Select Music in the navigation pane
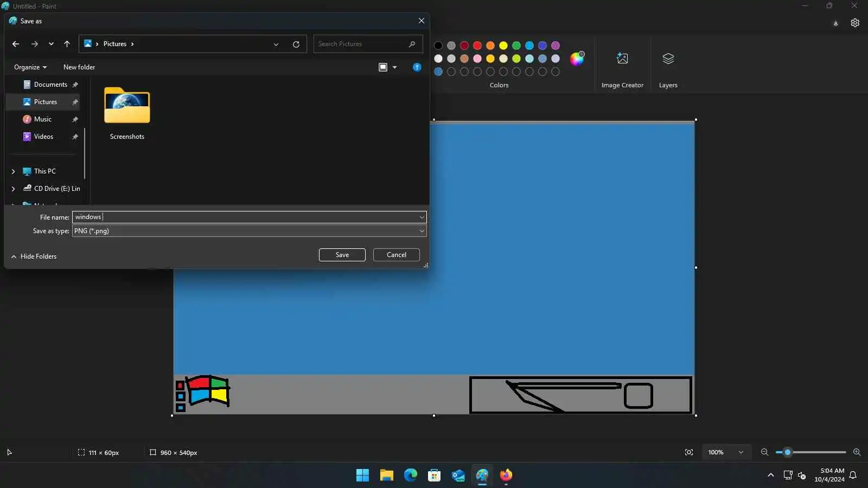Image resolution: width=868 pixels, height=488 pixels. point(43,119)
